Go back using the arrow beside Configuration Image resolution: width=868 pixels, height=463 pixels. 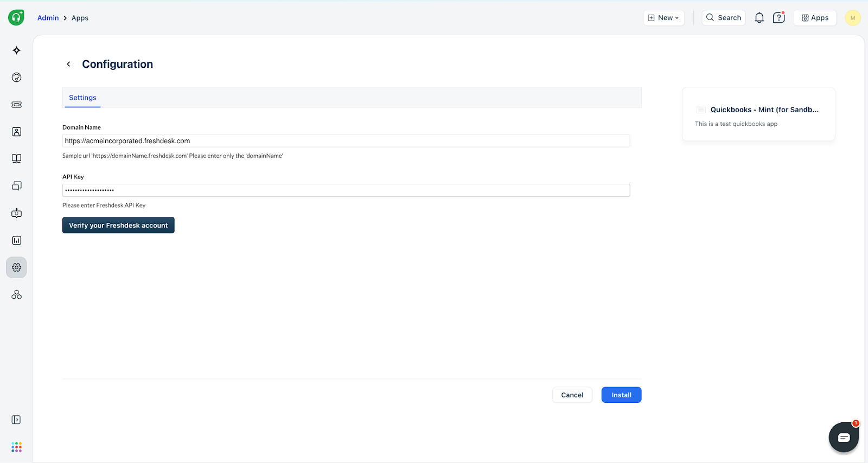68,64
